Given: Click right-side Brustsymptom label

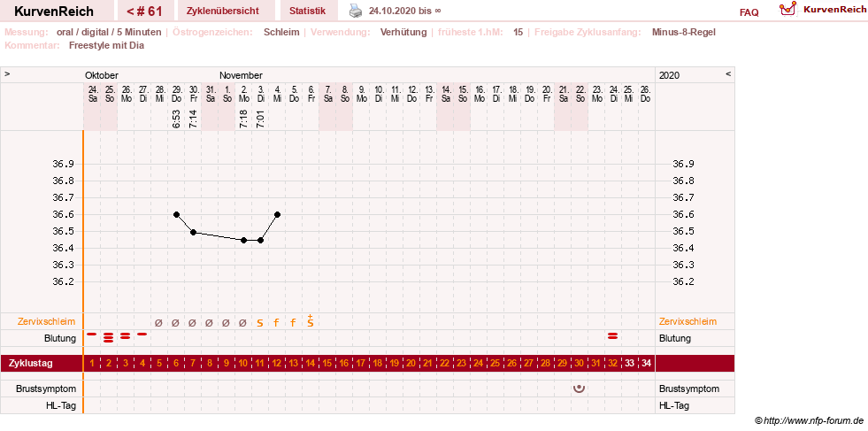Looking at the screenshot, I should tap(689, 389).
